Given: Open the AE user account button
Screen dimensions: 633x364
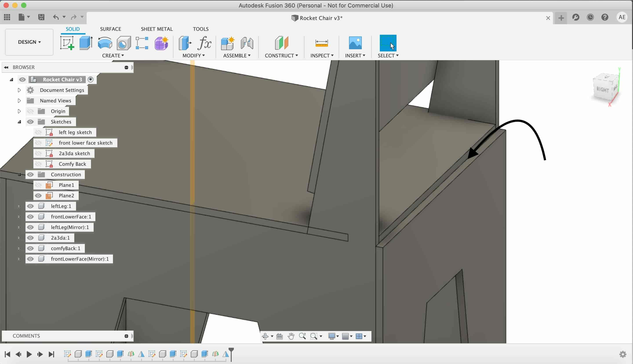Looking at the screenshot, I should 622,17.
